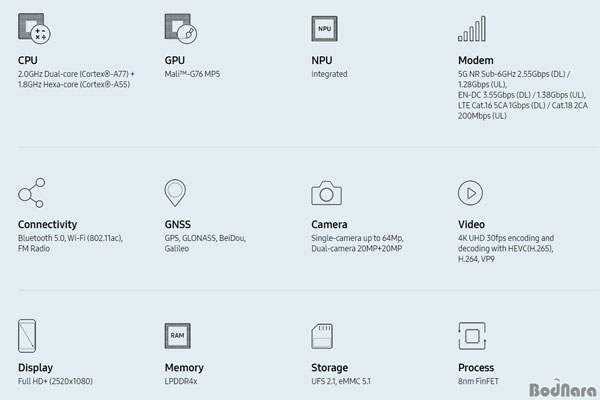Click the BodNara watermark logo
This screenshot has height=400, width=600.
pos(563,388)
